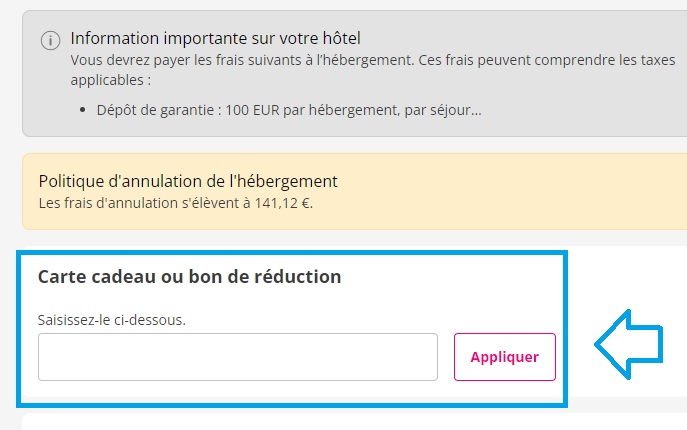This screenshot has height=430, width=687.
Task: Click the blue left-pointing arrow
Action: 628,344
